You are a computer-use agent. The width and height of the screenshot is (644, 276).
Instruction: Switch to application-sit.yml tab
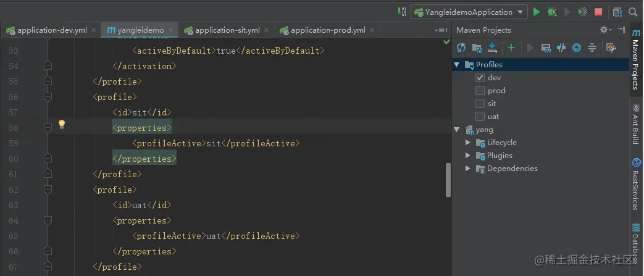pos(227,30)
